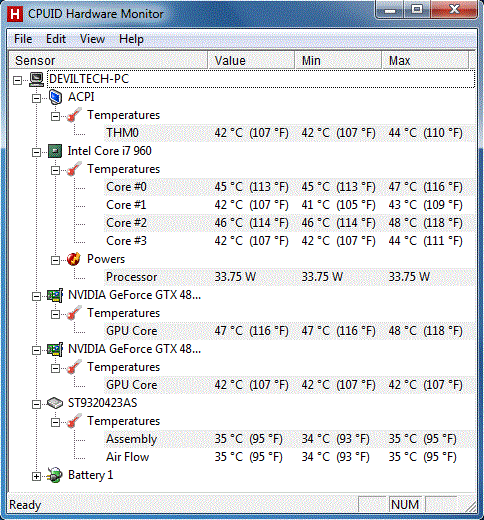Click Core #1 min value 41 °C

click(x=338, y=205)
